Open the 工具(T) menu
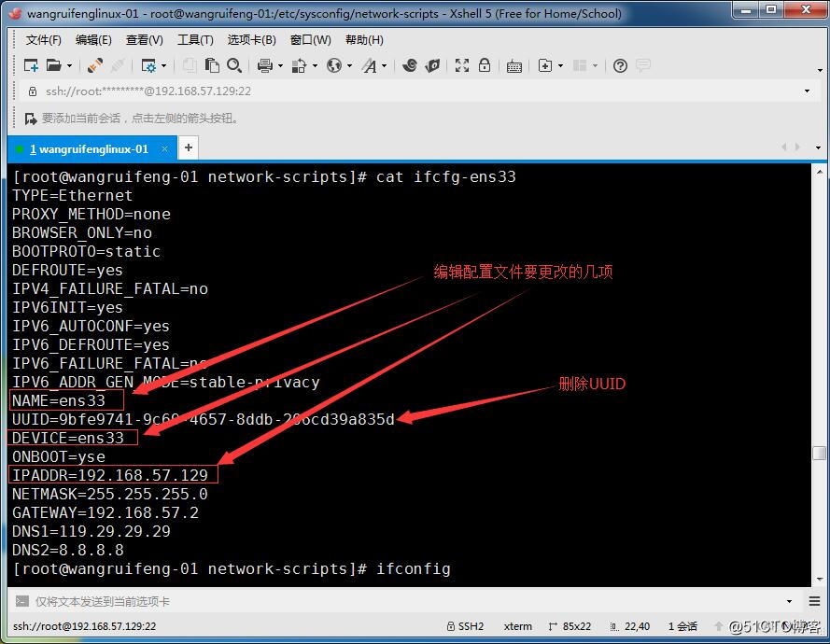 pyautogui.click(x=195, y=40)
